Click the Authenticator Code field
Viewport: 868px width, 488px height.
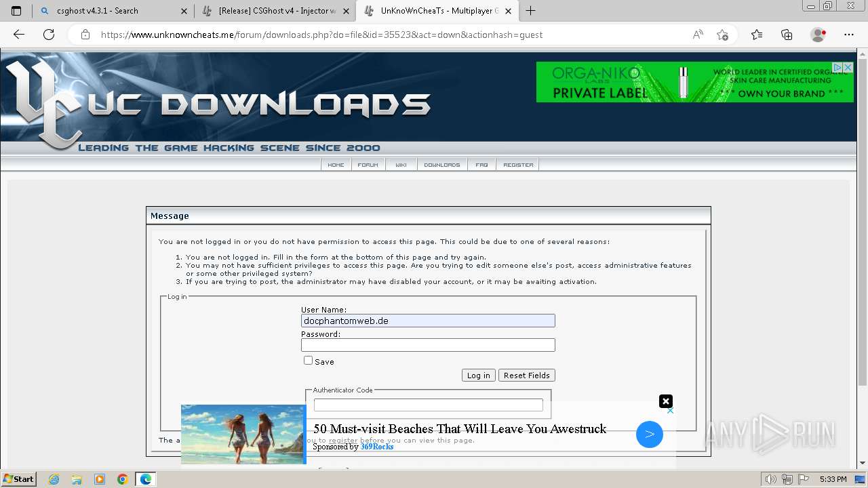tap(428, 405)
